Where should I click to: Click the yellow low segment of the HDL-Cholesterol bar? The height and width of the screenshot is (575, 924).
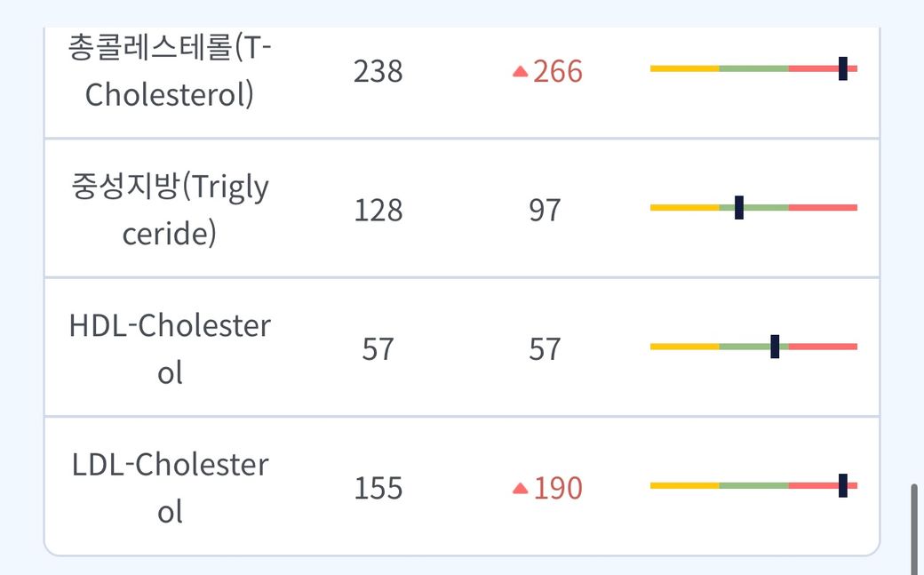pos(684,347)
